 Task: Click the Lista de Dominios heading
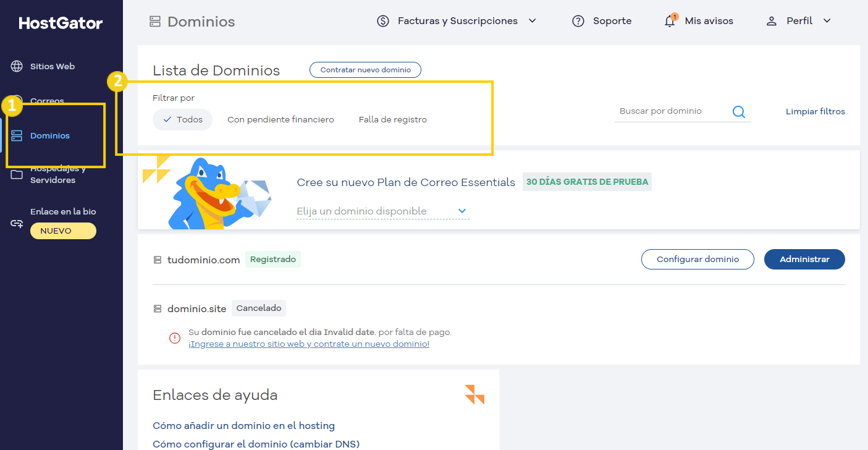tap(216, 70)
